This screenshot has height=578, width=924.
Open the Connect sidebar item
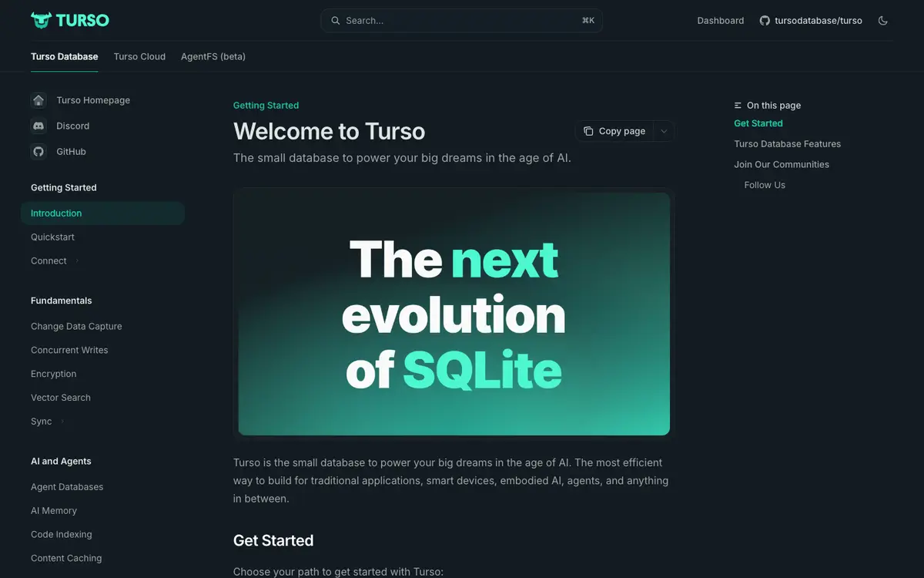click(x=49, y=261)
